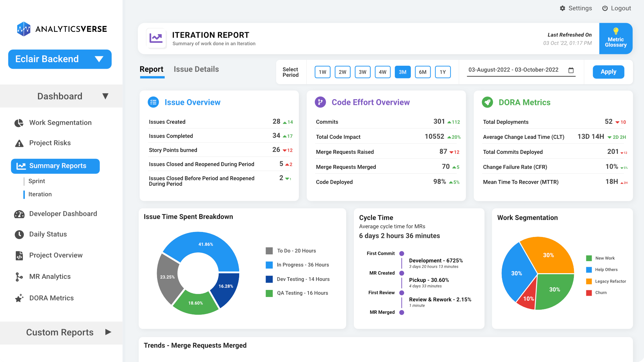Screen dimensions: 644x362
Task: Select the 1W period option
Action: tap(322, 72)
